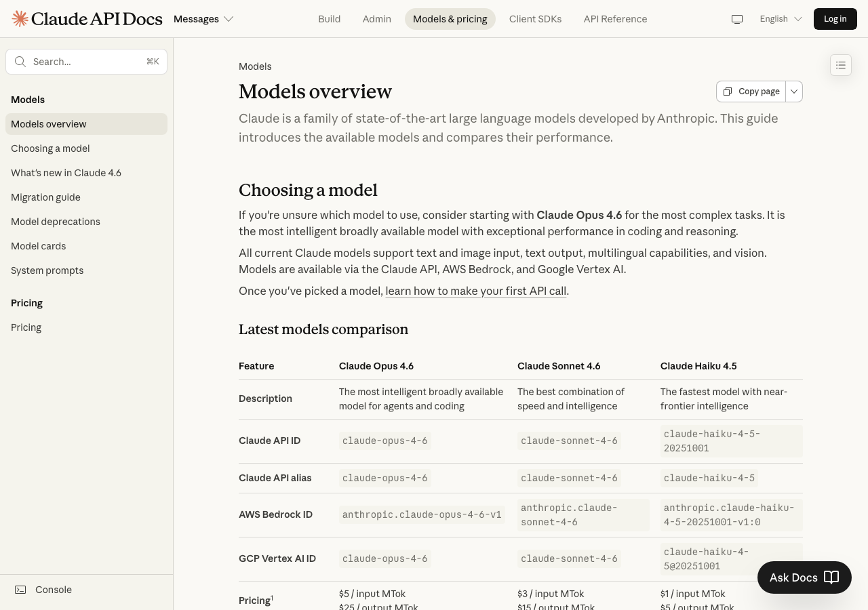868x610 pixels.
Task: Focus the Search docs input field
Action: tap(88, 62)
